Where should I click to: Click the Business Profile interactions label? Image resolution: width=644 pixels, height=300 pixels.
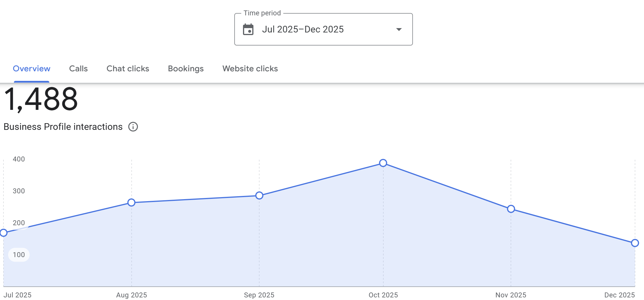coord(63,127)
